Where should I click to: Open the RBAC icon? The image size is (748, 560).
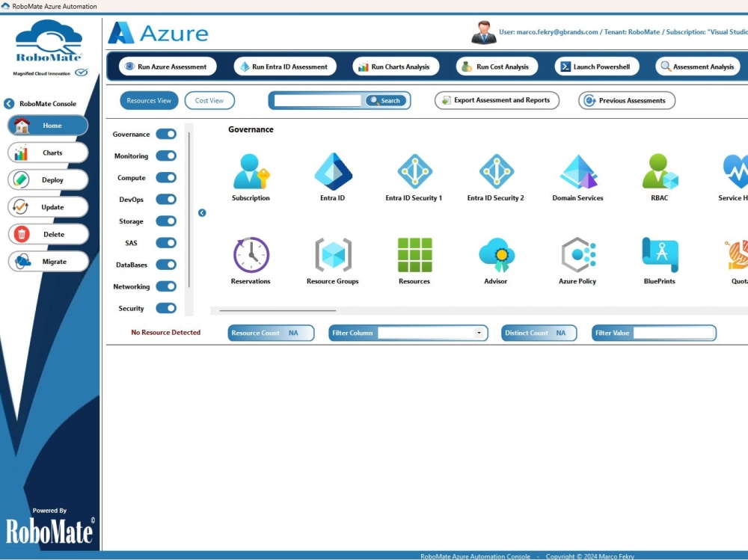[x=660, y=171]
